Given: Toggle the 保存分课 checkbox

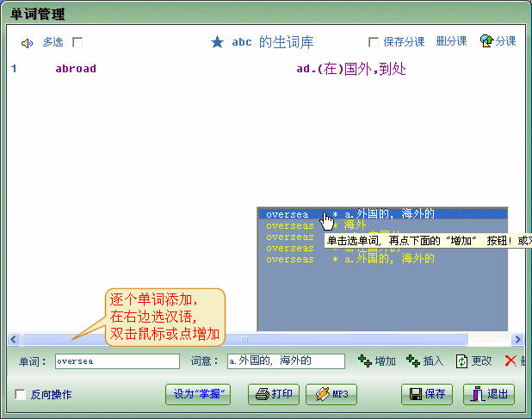Looking at the screenshot, I should click(x=374, y=42).
